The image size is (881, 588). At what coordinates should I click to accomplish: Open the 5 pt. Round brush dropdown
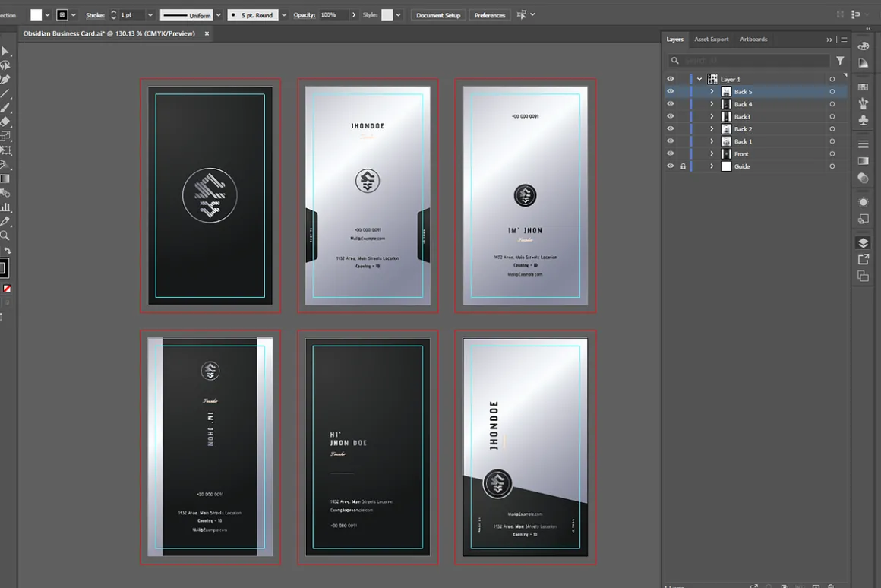click(284, 15)
